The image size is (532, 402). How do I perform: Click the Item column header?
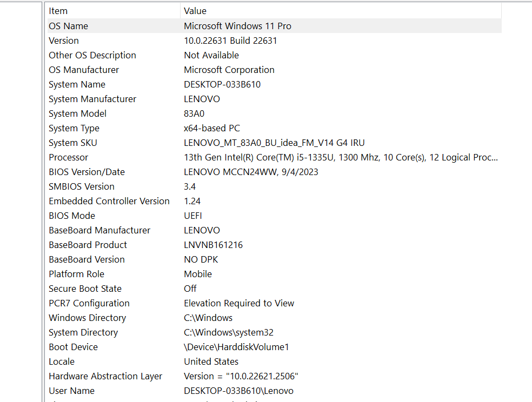58,11
